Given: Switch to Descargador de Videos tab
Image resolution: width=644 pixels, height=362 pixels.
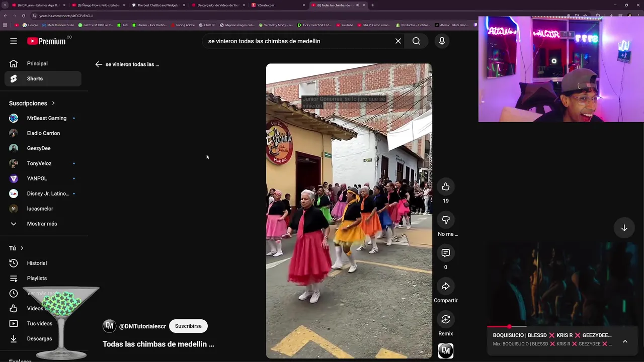Looking at the screenshot, I should (218, 5).
